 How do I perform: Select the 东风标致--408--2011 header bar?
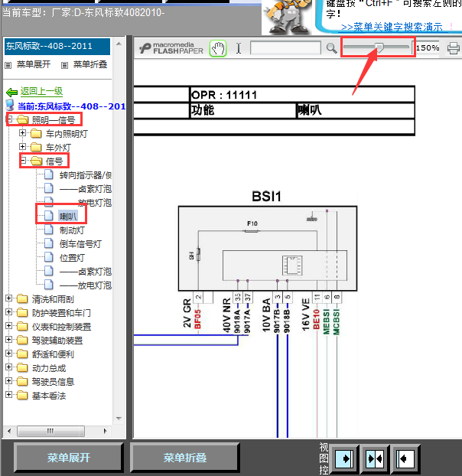(57, 46)
